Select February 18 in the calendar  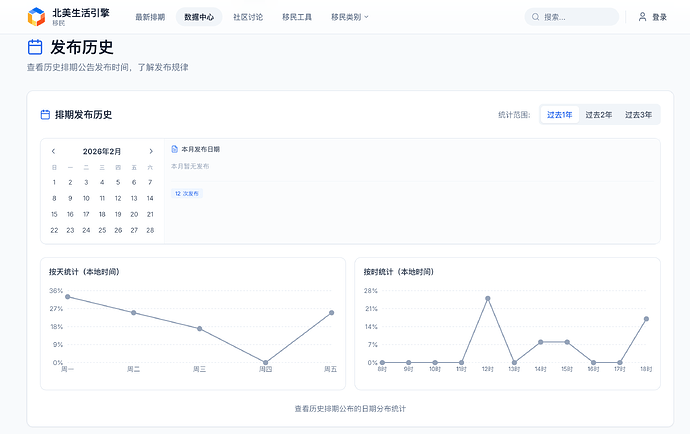102,214
